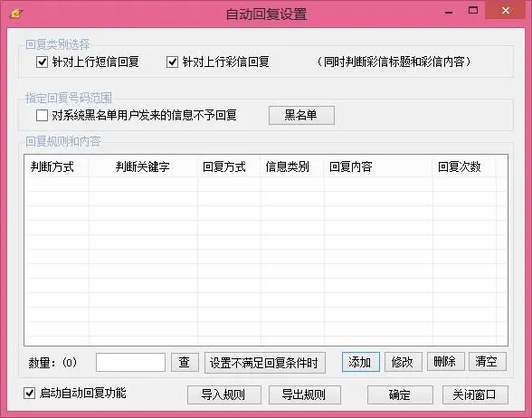Click the 判断关键字 column header
This screenshot has height=418, width=532.
coord(143,166)
